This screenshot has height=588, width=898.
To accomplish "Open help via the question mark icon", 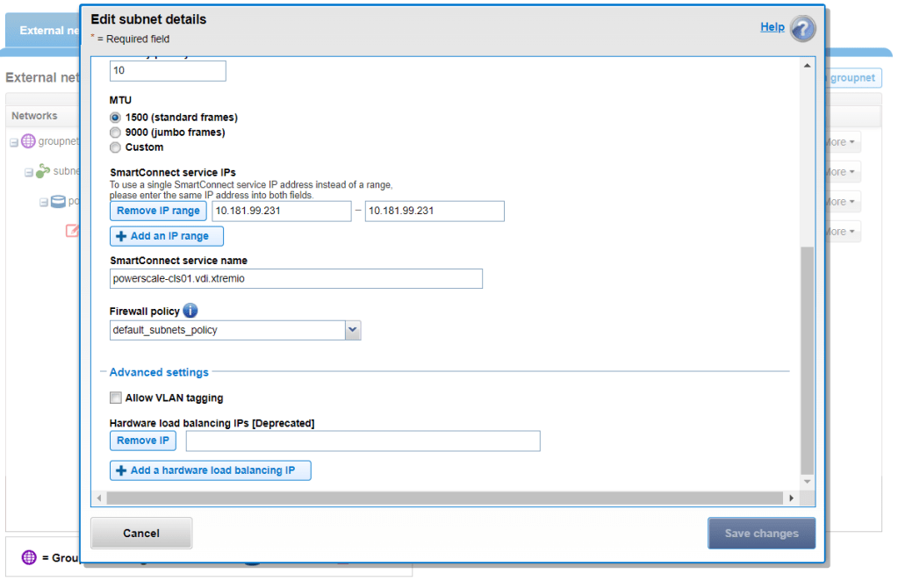I will [802, 28].
